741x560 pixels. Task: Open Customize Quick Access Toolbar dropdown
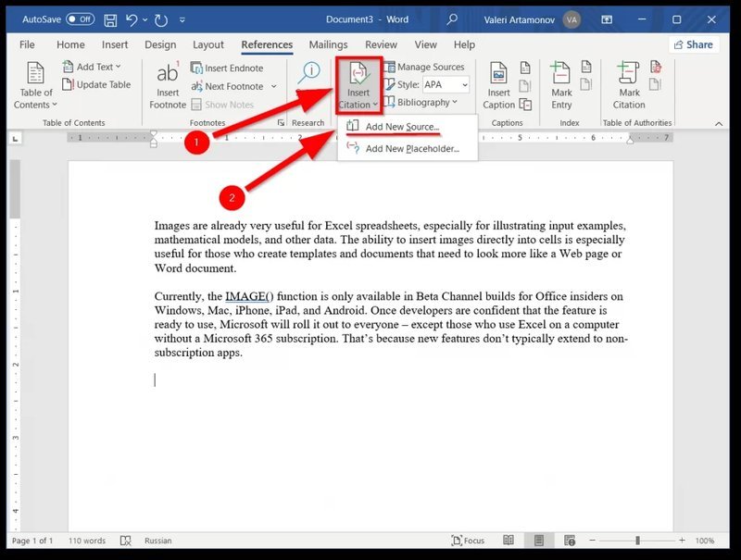coord(182,19)
